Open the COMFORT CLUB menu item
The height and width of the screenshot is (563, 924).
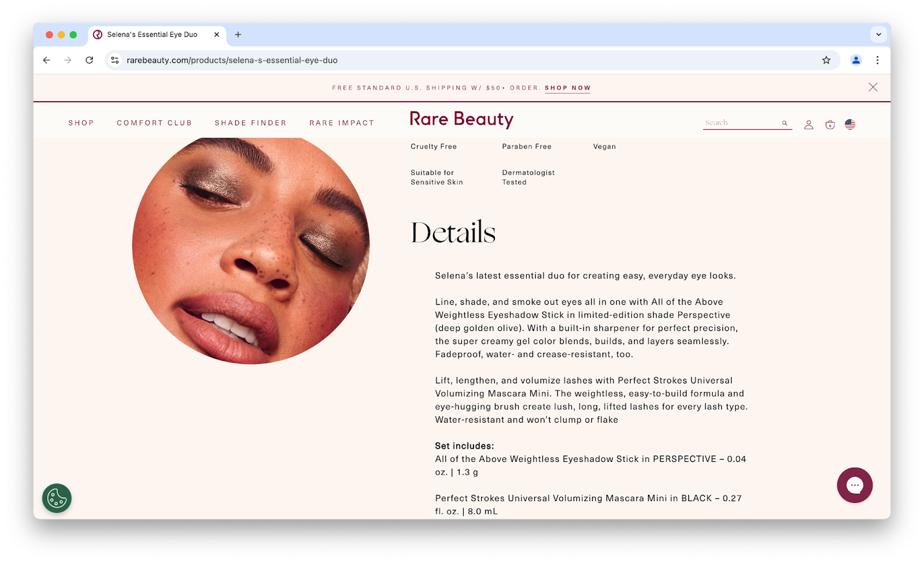tap(154, 123)
